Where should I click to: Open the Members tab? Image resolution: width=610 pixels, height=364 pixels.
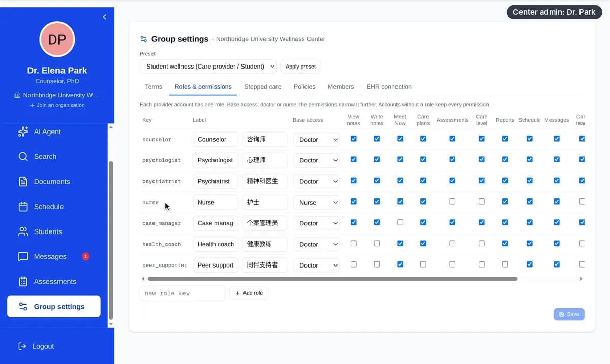[341, 87]
